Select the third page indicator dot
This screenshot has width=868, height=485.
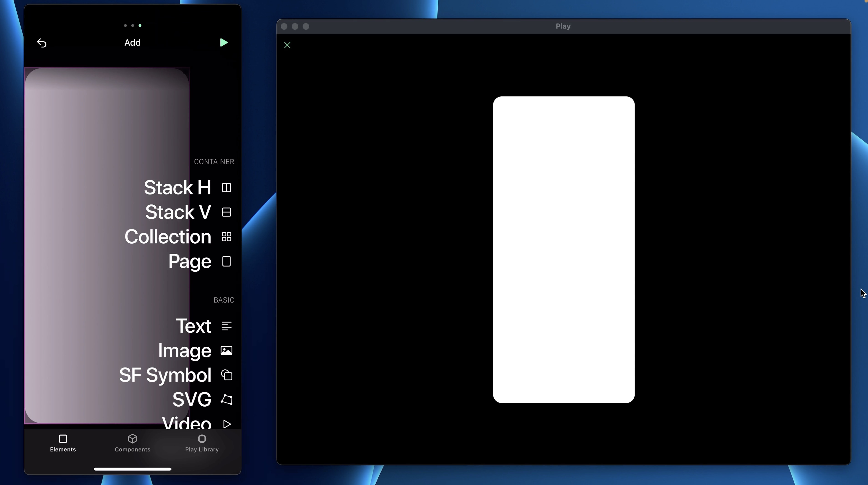(x=140, y=26)
